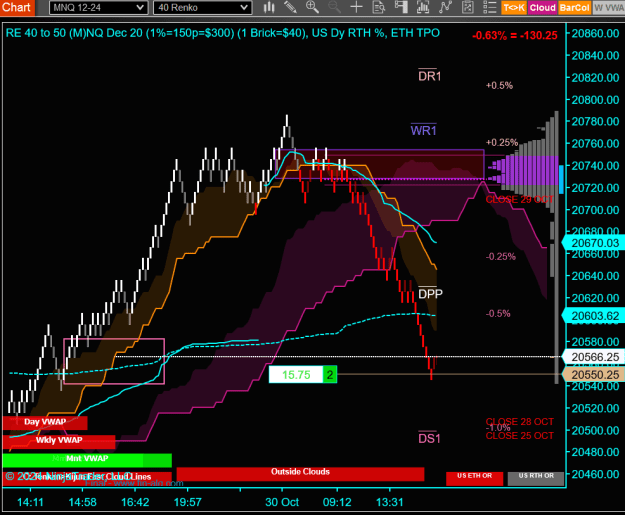Click the blue bar beside price axis
The width and height of the screenshot is (625, 515).
tap(561, 179)
